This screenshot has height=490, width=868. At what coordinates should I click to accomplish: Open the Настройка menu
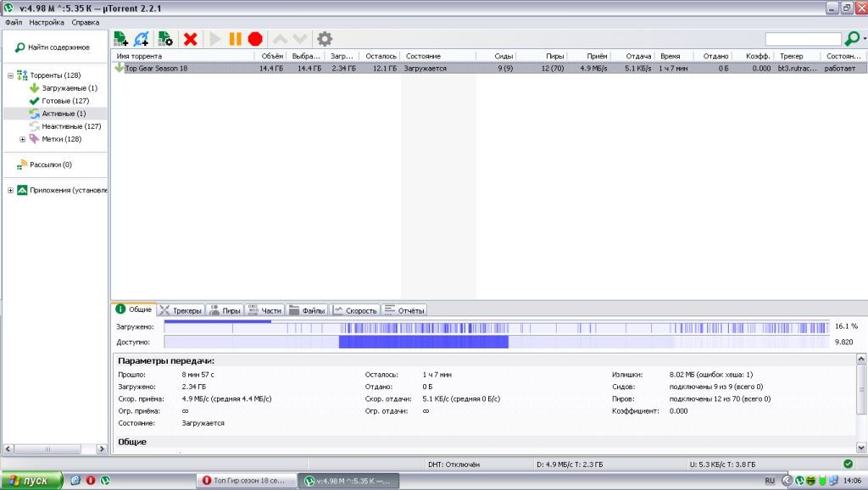(x=46, y=21)
